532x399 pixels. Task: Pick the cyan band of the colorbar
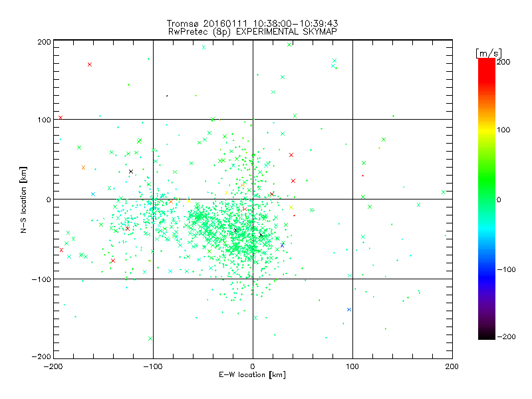tap(487, 228)
